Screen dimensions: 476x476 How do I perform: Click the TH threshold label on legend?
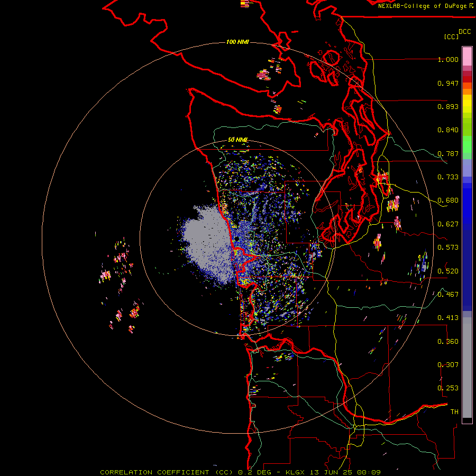(x=454, y=412)
